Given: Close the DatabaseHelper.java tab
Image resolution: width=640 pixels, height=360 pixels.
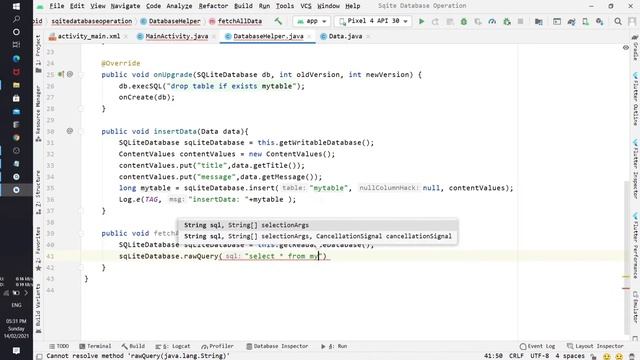Looking at the screenshot, I should point(309,37).
